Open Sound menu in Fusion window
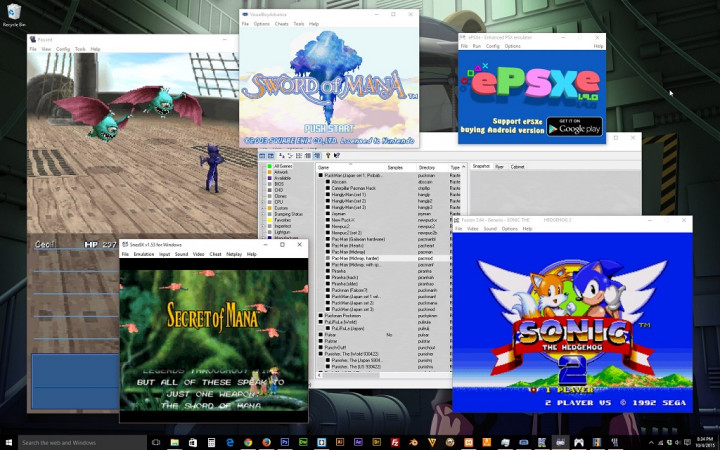Screen dimensions: 720x450 coord(490,228)
